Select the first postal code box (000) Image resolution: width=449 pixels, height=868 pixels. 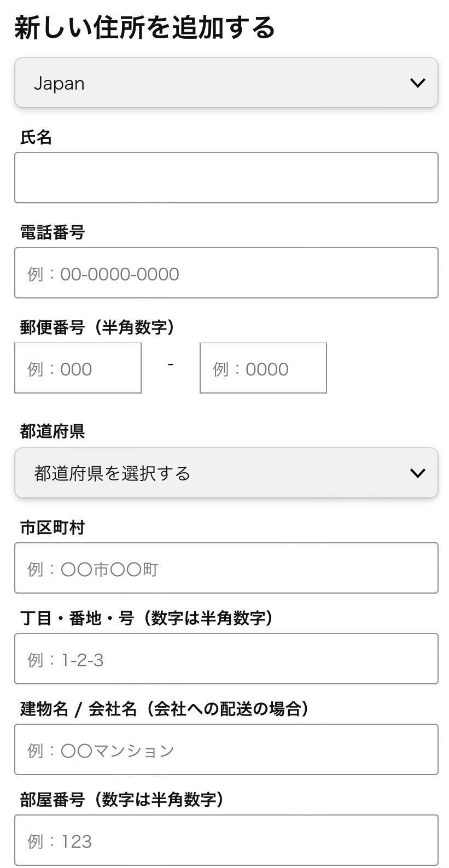(x=78, y=368)
